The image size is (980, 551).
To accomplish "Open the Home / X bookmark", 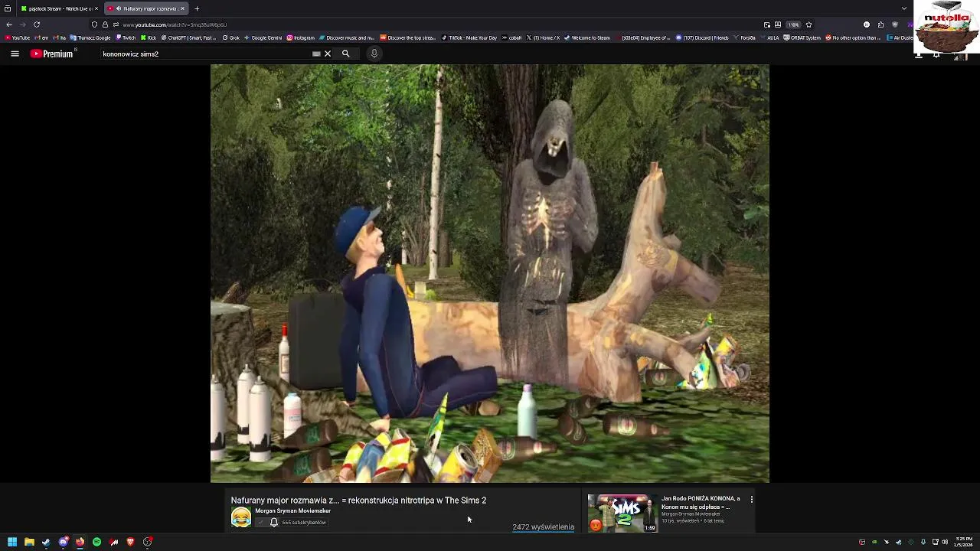I will (x=543, y=37).
